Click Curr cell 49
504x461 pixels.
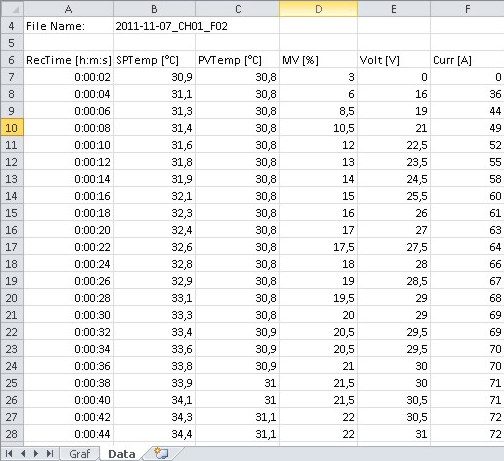point(467,128)
